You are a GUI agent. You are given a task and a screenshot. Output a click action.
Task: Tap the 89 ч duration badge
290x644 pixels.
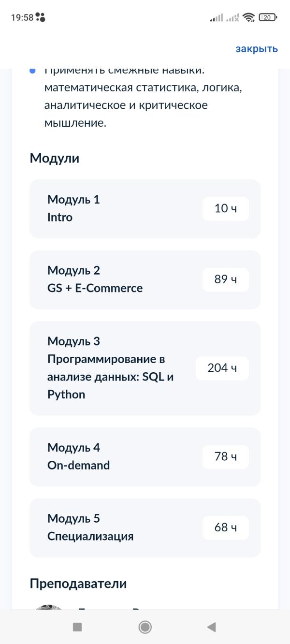click(225, 279)
